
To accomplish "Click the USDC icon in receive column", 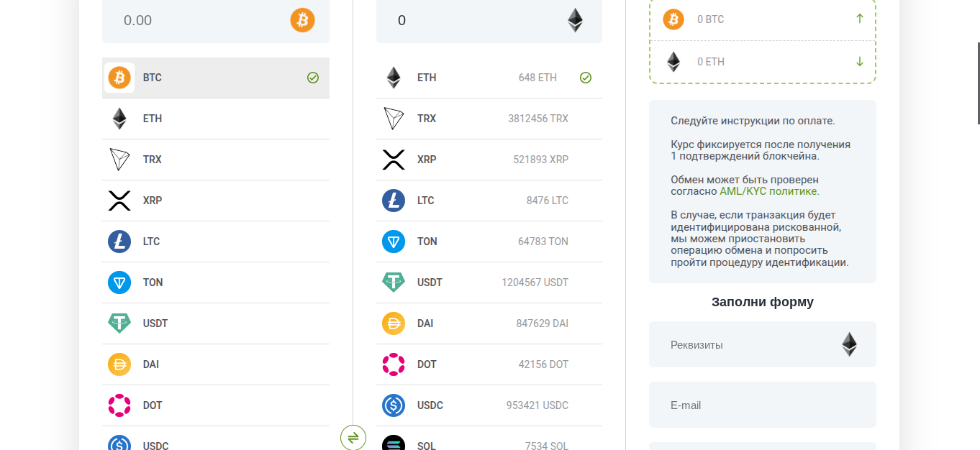I will [394, 405].
